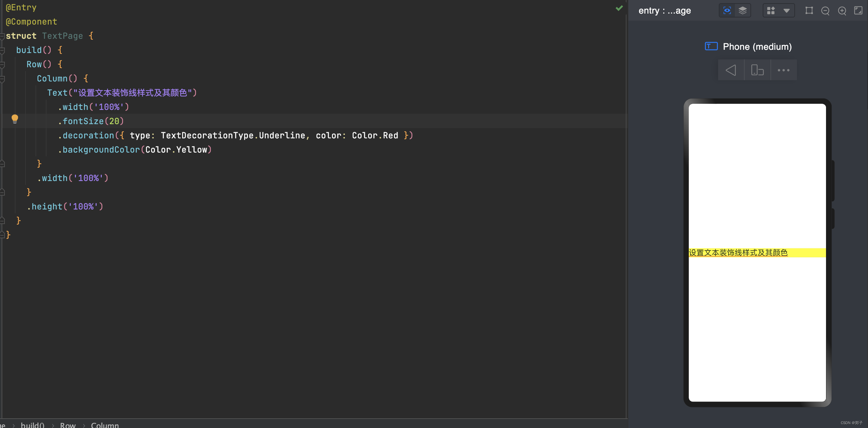
Task: Open the profile dropdown arrow in previewer
Action: pyautogui.click(x=786, y=10)
